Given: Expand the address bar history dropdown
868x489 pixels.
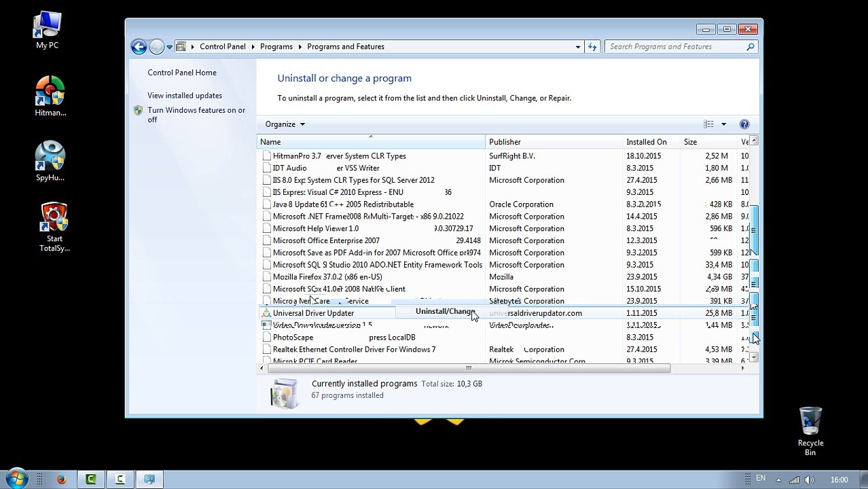Looking at the screenshot, I should (x=578, y=47).
